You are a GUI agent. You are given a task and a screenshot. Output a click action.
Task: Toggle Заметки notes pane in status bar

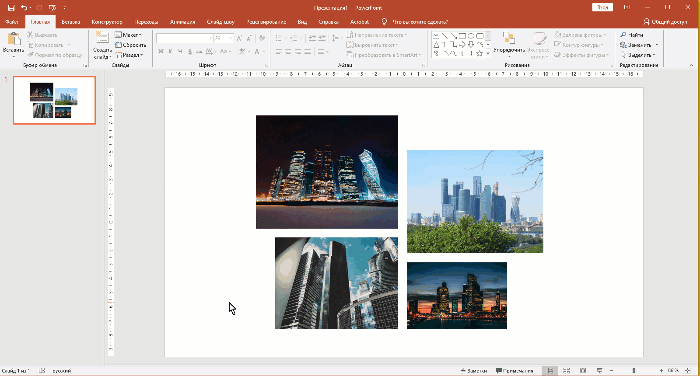click(474, 371)
